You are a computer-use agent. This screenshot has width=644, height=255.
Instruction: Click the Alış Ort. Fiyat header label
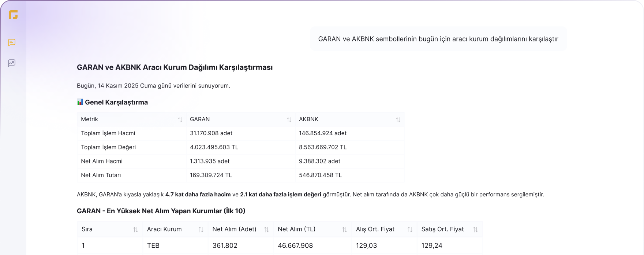point(375,229)
